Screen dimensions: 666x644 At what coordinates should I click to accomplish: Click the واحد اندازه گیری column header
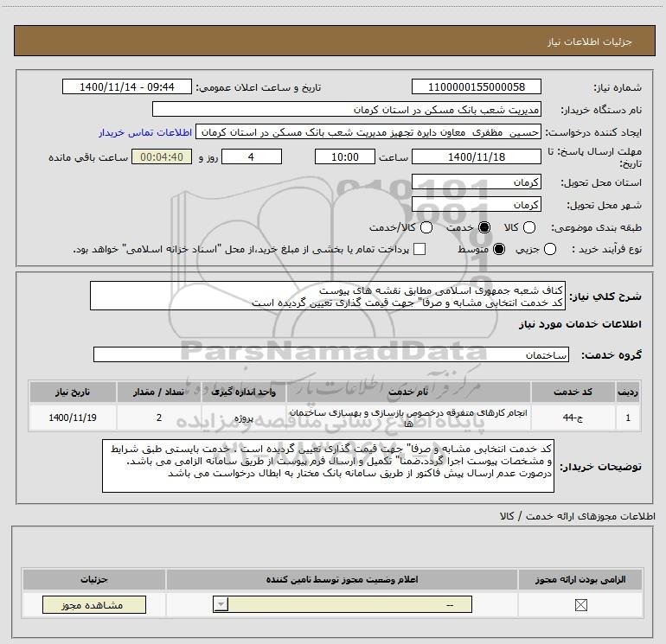tap(244, 392)
